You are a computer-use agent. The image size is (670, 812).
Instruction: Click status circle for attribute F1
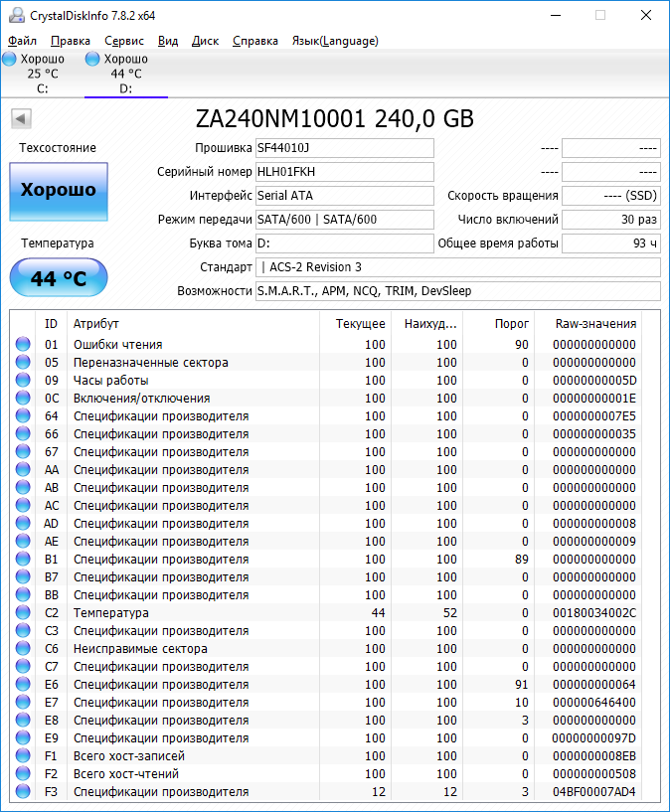(x=23, y=755)
